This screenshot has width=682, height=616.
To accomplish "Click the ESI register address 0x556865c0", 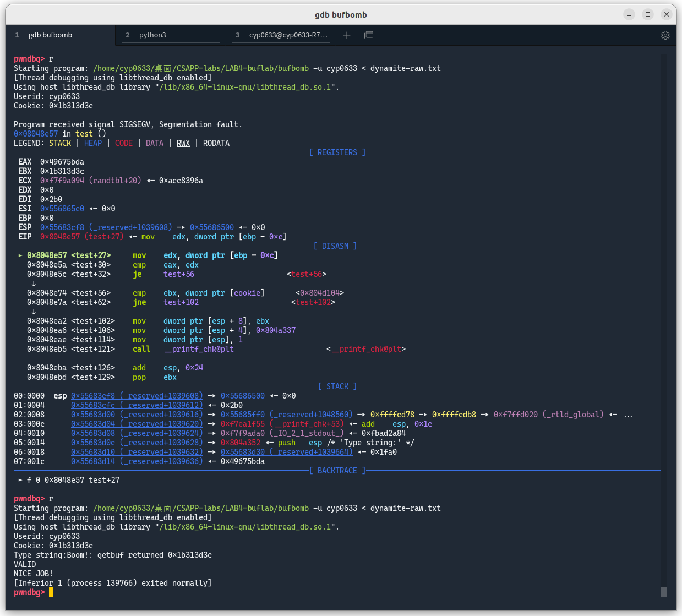I will 62,209.
